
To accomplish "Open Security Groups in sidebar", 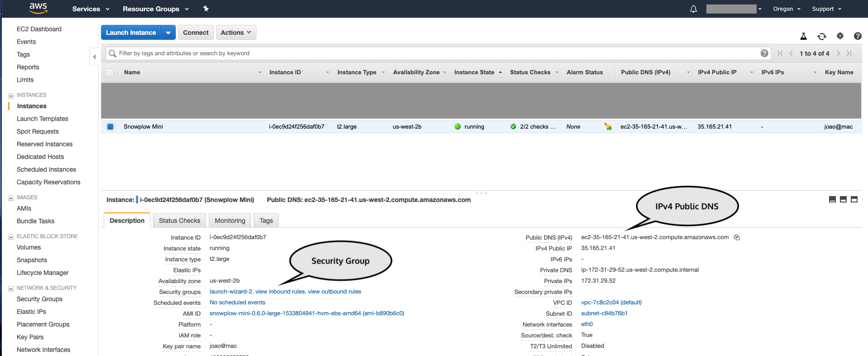I will 39,299.
